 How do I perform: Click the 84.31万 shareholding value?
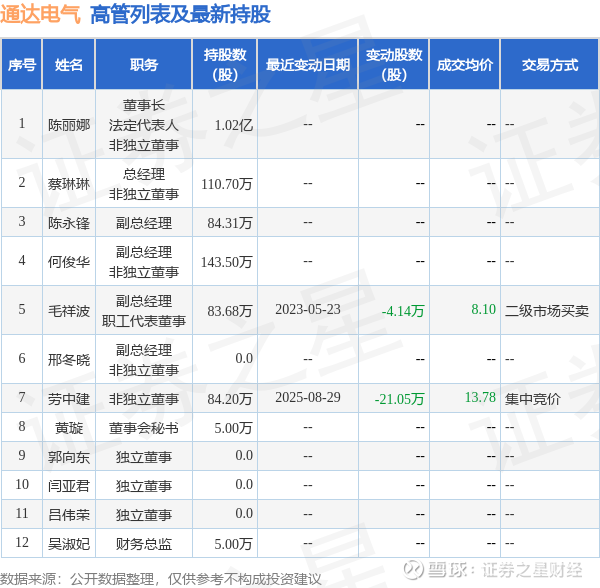coord(230,223)
